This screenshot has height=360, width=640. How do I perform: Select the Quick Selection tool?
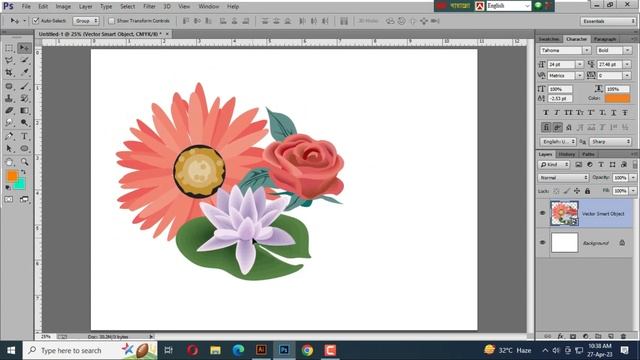coord(24,60)
